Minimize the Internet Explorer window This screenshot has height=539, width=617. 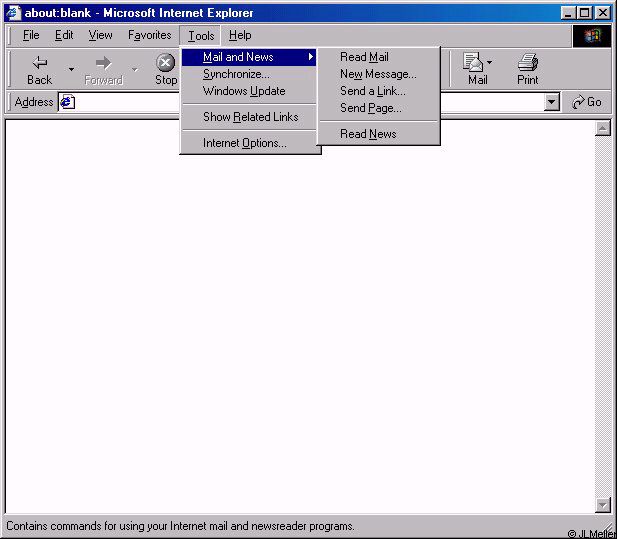pos(568,13)
